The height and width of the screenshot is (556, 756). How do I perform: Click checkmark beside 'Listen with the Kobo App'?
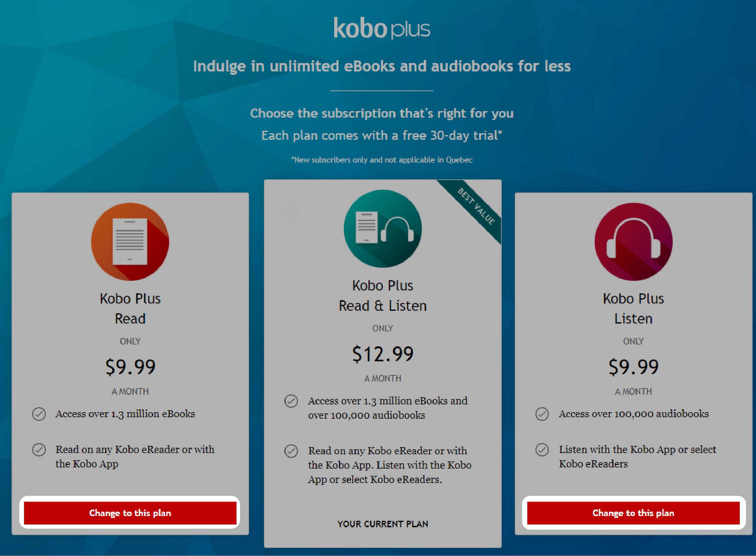[x=542, y=450]
